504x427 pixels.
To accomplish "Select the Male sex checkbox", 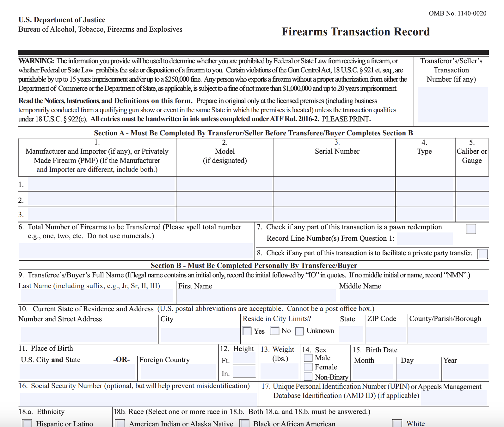I will tap(308, 358).
